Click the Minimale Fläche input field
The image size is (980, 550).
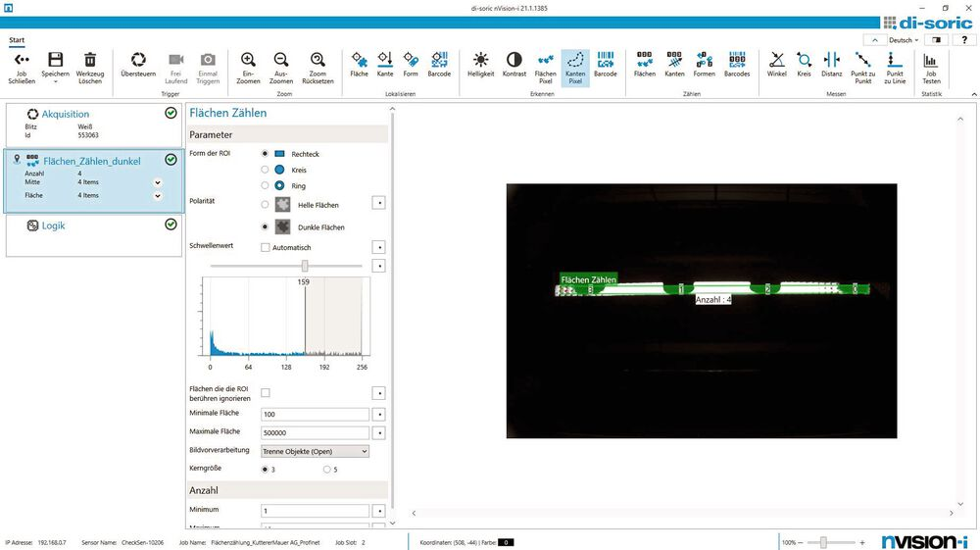pos(315,414)
